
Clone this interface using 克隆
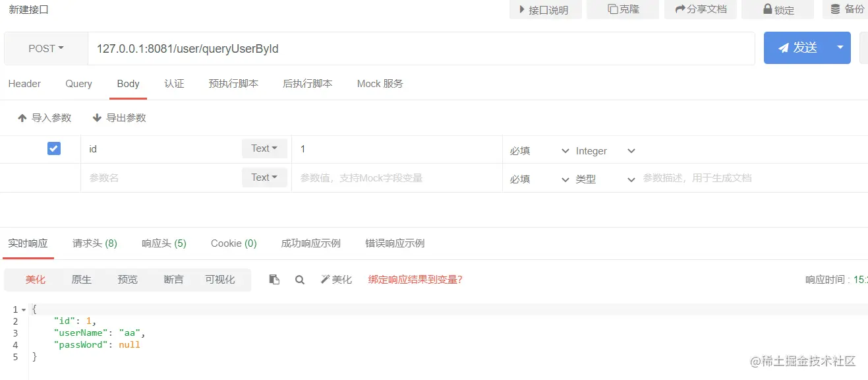pyautogui.click(x=622, y=9)
